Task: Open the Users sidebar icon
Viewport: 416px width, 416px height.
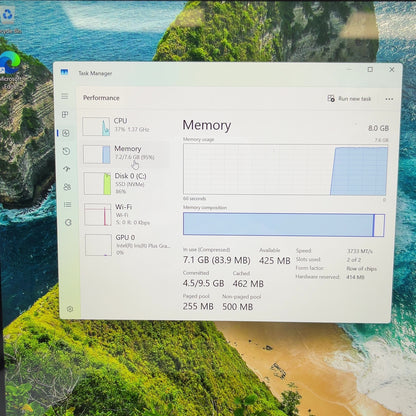Action: tap(67, 187)
